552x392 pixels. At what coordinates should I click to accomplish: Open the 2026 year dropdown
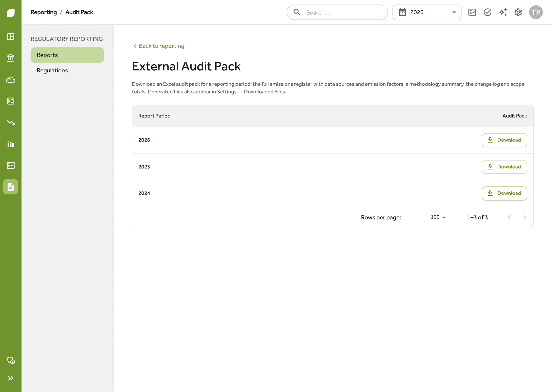tap(427, 12)
